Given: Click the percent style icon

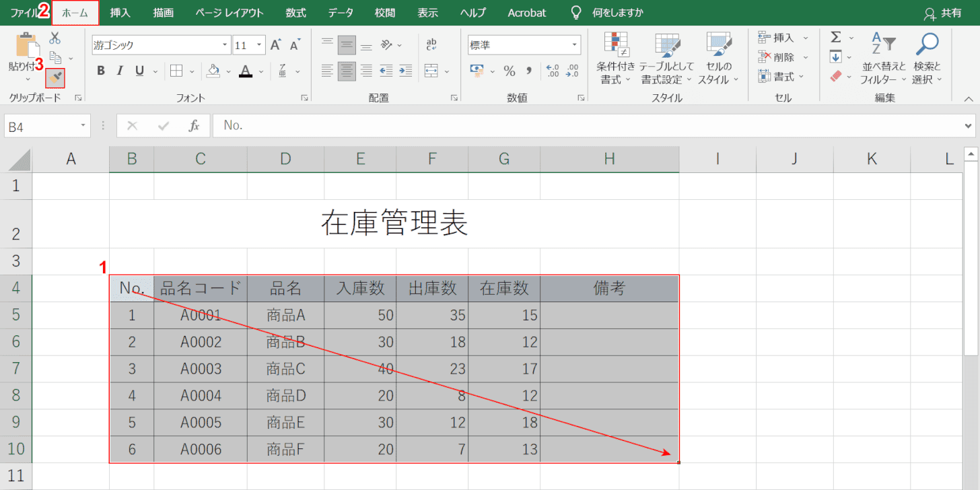Looking at the screenshot, I should pyautogui.click(x=510, y=71).
